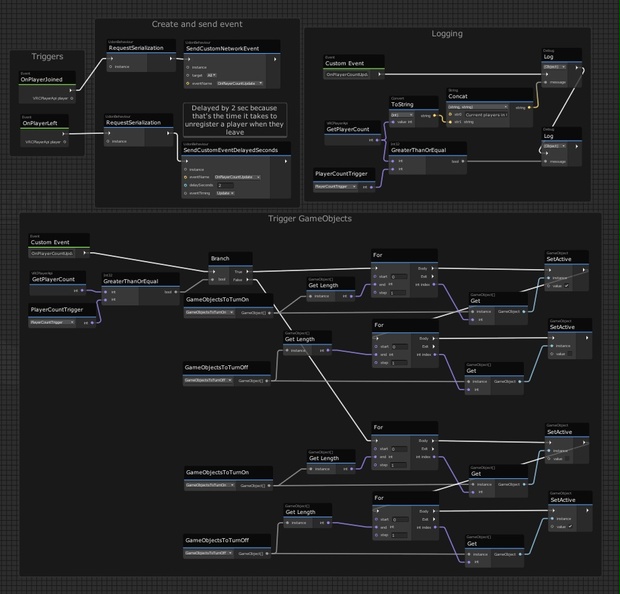The height and width of the screenshot is (594, 620).
Task: Click the Branch node's False output arrow
Action: tap(248, 280)
